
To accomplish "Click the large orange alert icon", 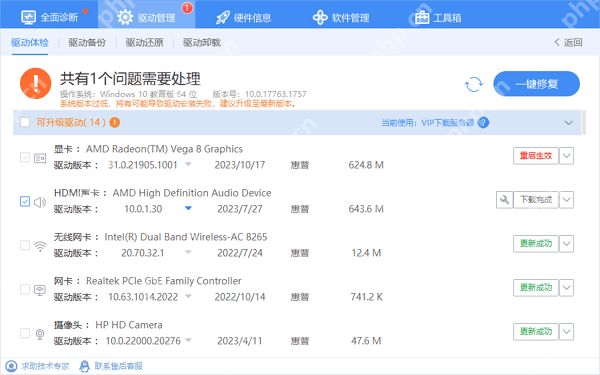I will 36,83.
